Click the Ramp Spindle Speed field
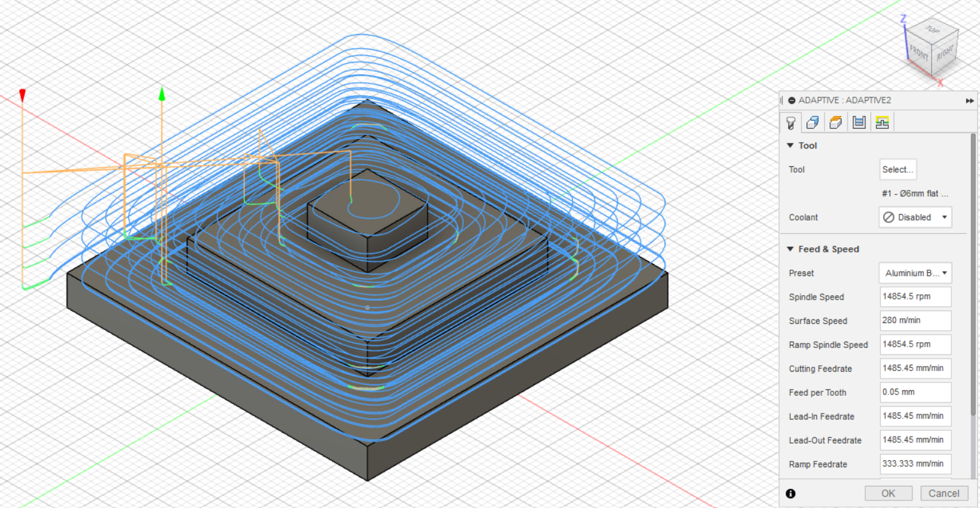Viewport: 980px width, 508px height. (x=915, y=344)
